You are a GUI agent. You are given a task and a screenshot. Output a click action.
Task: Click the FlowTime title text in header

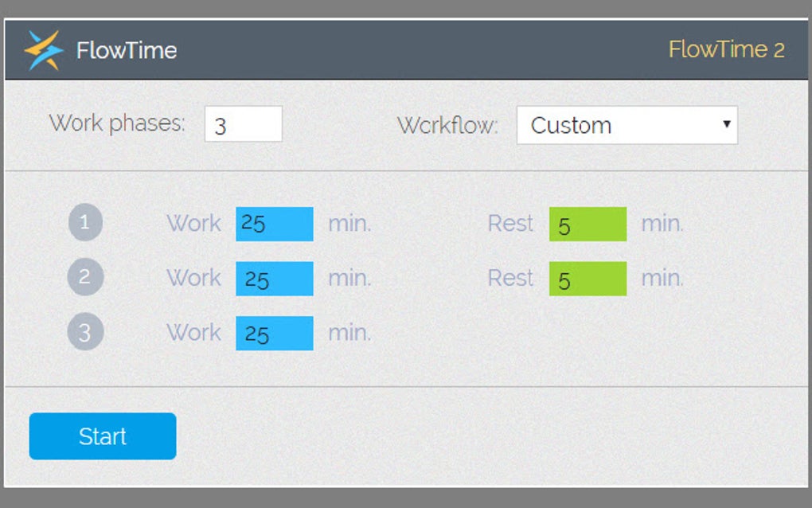pyautogui.click(x=127, y=51)
